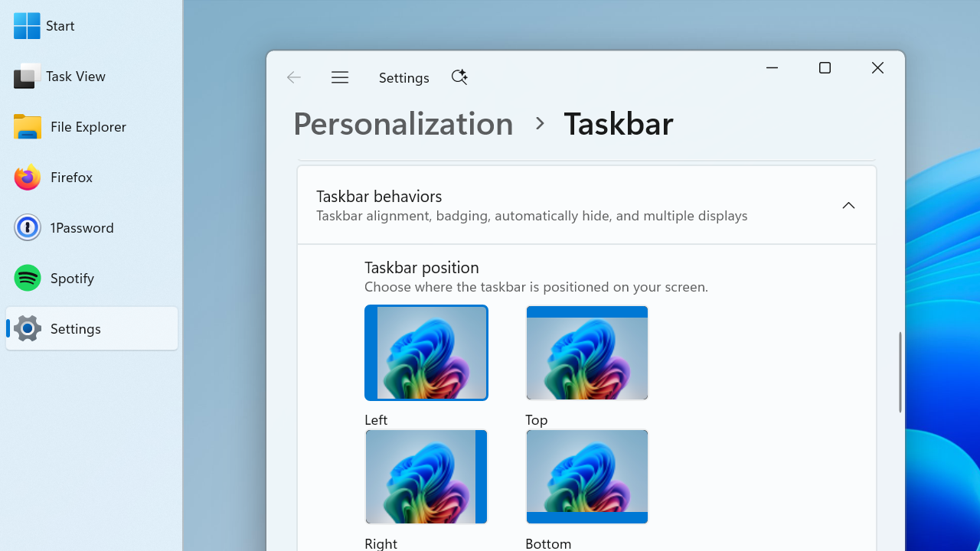This screenshot has height=551, width=980.
Task: Click the Taskbar behaviors heading text
Action: [379, 196]
